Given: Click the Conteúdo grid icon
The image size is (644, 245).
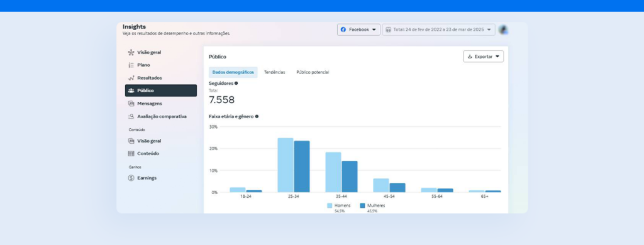Looking at the screenshot, I should tap(131, 153).
